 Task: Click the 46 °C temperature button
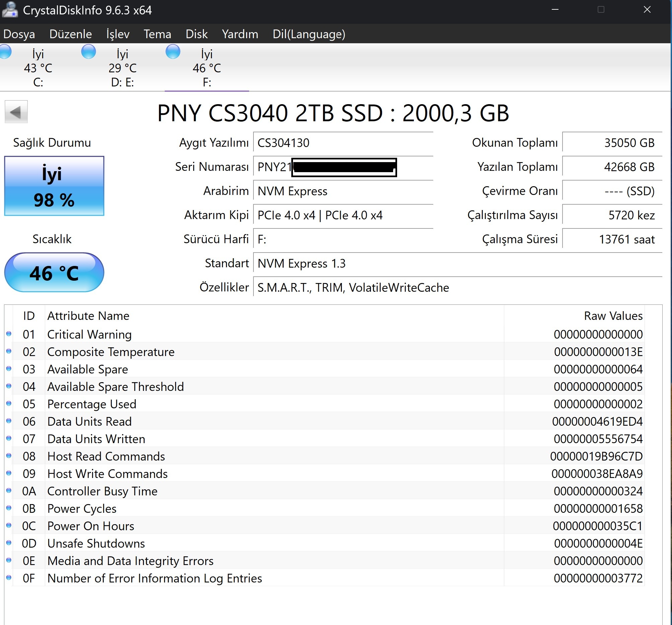(x=54, y=273)
